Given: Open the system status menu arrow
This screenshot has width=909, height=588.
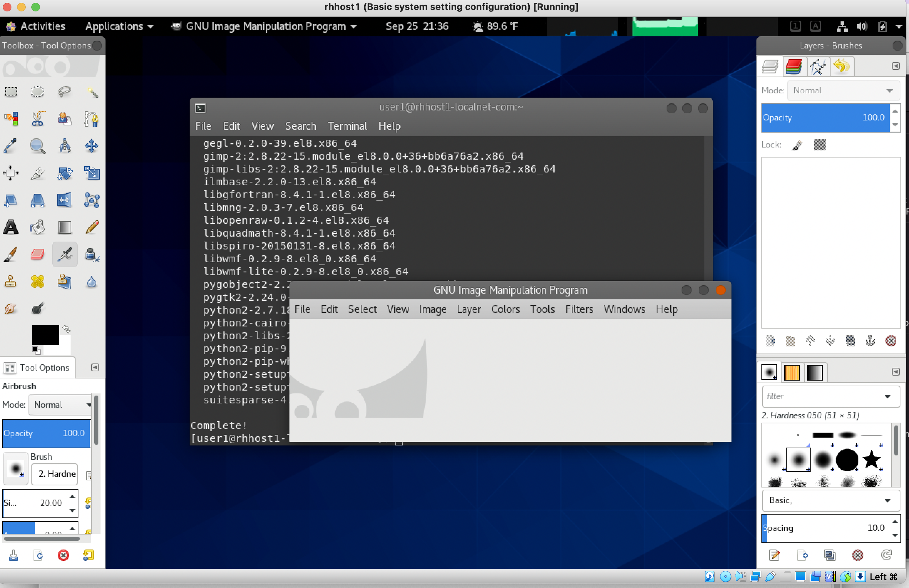Looking at the screenshot, I should coord(899,26).
